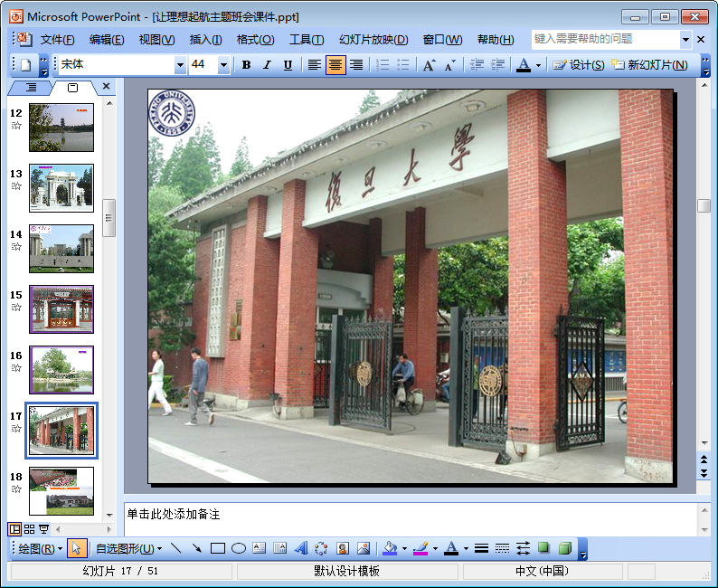
Task: Decrease indent level
Action: pyautogui.click(x=477, y=65)
